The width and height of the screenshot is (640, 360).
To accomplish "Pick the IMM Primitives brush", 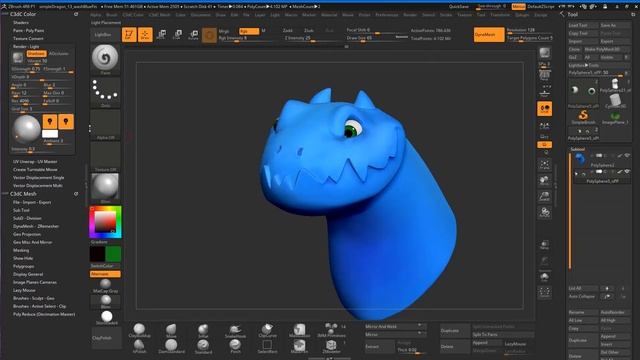I will [x=331, y=330].
